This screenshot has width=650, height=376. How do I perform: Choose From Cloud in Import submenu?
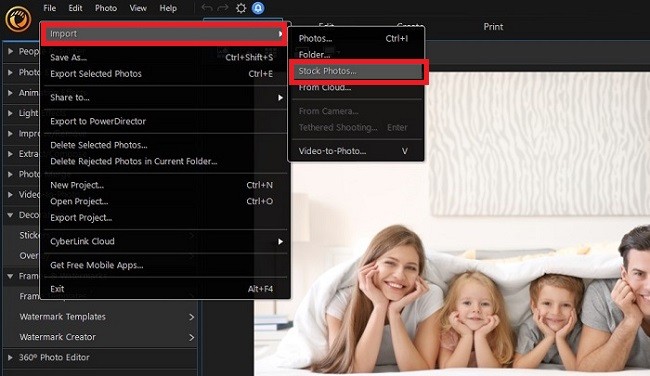point(356,87)
